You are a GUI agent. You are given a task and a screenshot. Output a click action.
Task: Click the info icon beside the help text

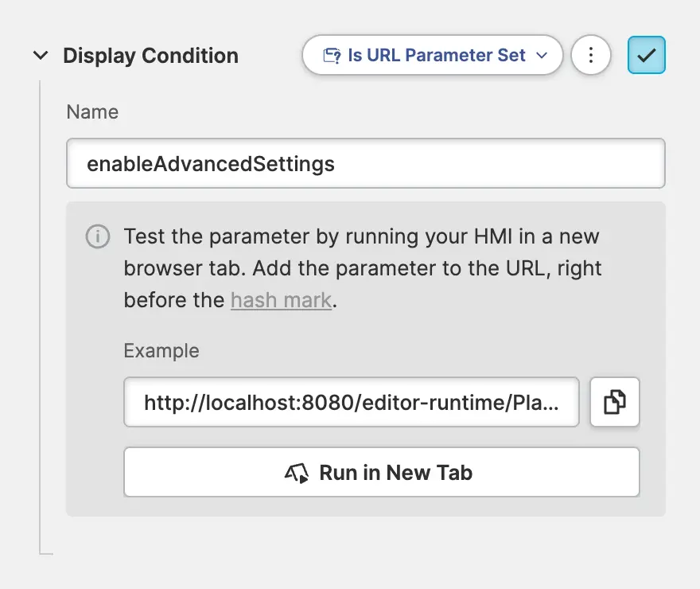pyautogui.click(x=97, y=236)
